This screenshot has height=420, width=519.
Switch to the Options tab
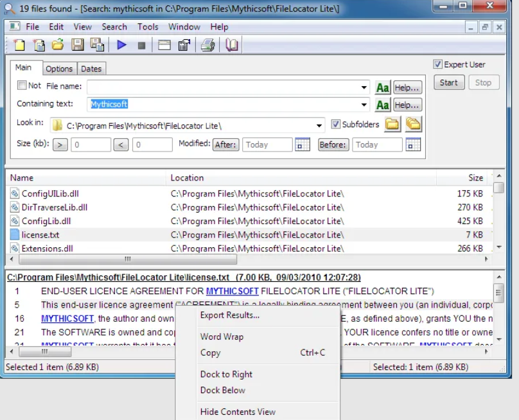59,69
